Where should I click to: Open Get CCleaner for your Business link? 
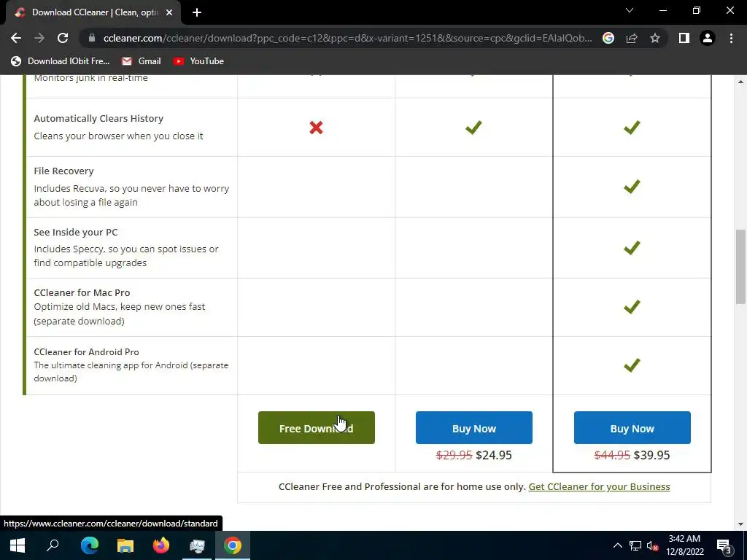pyautogui.click(x=599, y=486)
